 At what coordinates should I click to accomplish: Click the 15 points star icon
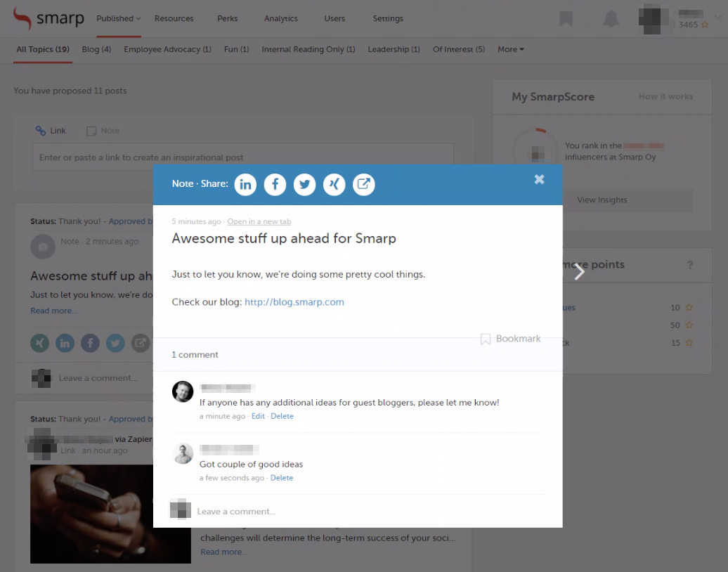pos(689,343)
